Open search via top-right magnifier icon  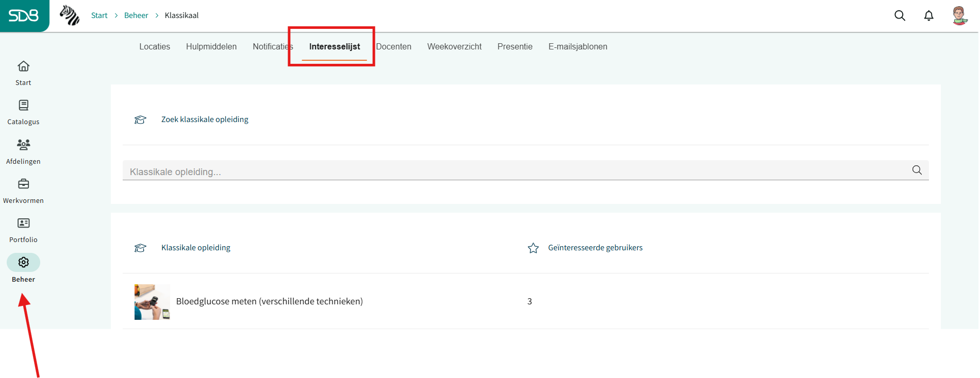pyautogui.click(x=900, y=15)
